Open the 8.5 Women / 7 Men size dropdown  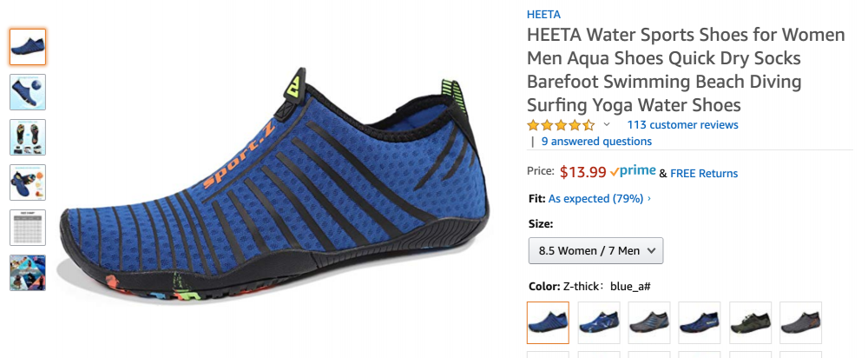[x=595, y=250]
